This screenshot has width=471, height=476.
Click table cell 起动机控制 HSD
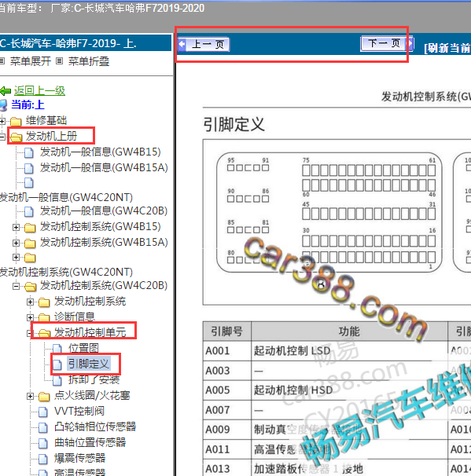coord(349,390)
